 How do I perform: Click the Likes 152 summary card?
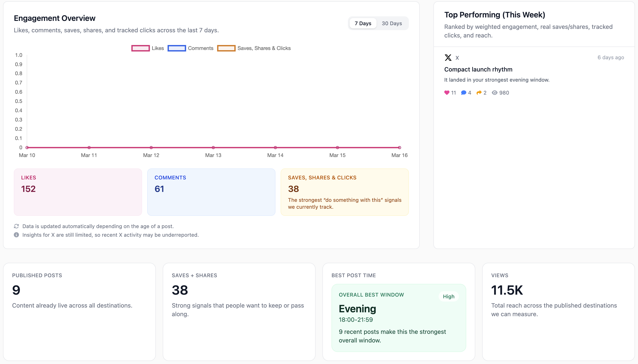pos(78,192)
